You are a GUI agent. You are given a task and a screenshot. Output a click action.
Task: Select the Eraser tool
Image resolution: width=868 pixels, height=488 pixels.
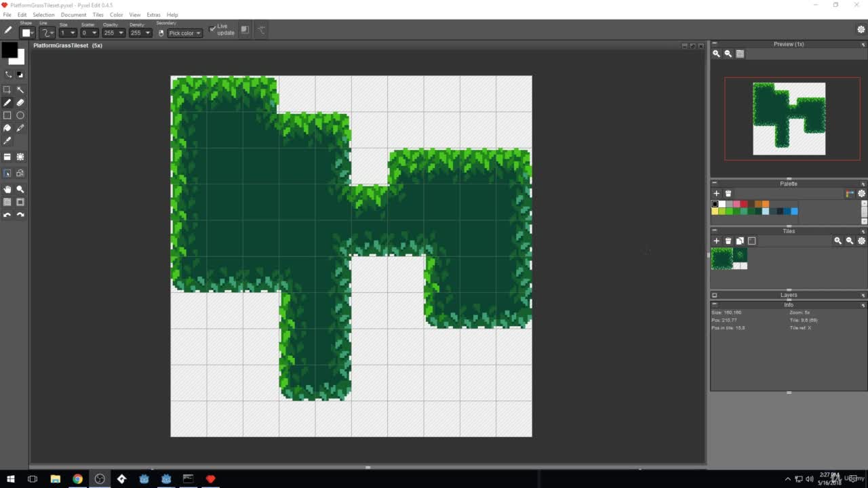coord(20,102)
